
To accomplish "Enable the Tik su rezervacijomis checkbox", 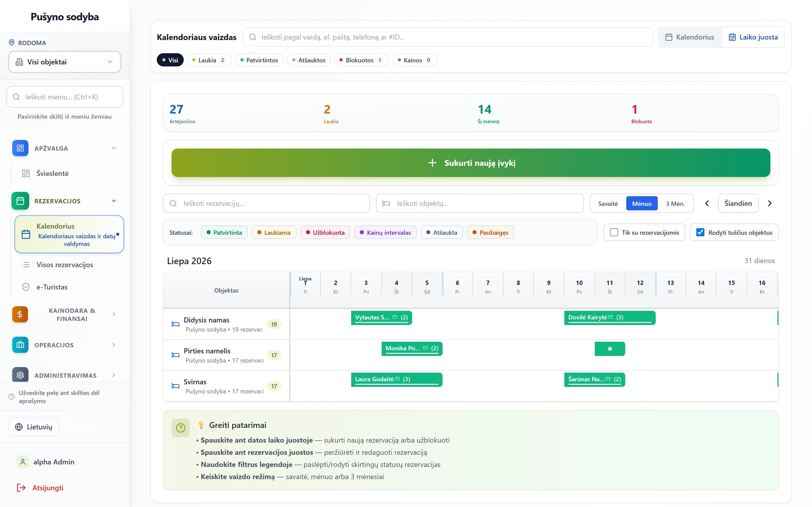I will tap(614, 232).
